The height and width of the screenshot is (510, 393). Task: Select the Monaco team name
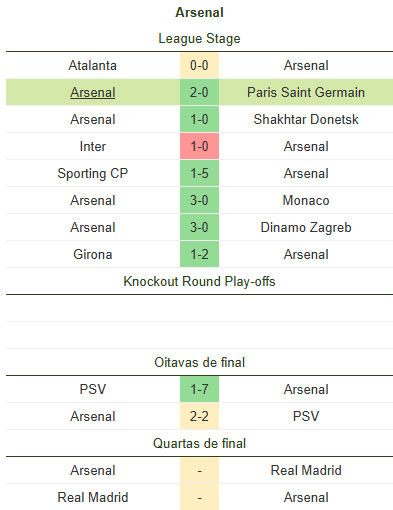point(306,200)
